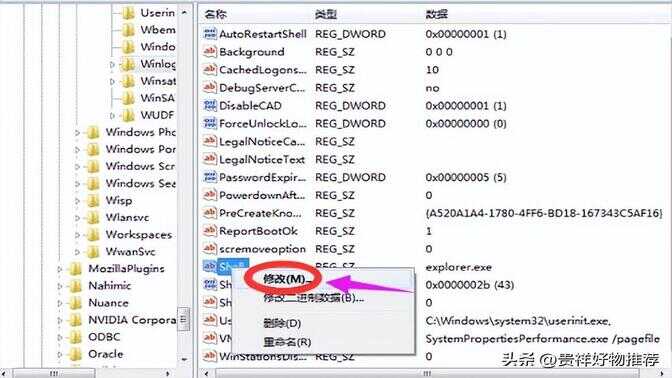Click the Nahimic folder icon
The width and height of the screenshot is (672, 378).
point(75,286)
